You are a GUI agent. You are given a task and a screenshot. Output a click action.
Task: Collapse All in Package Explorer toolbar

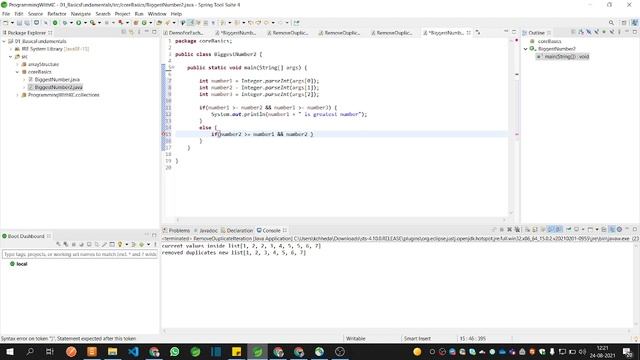[x=124, y=32]
